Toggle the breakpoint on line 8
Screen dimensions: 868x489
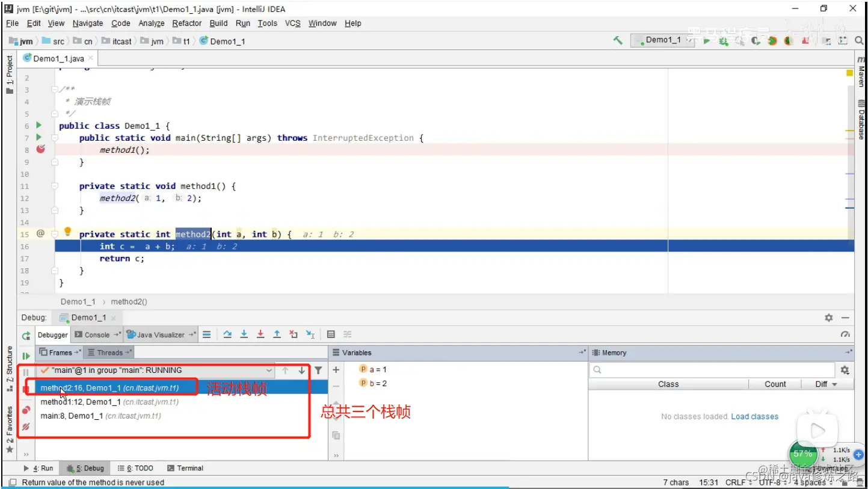pyautogui.click(x=40, y=149)
